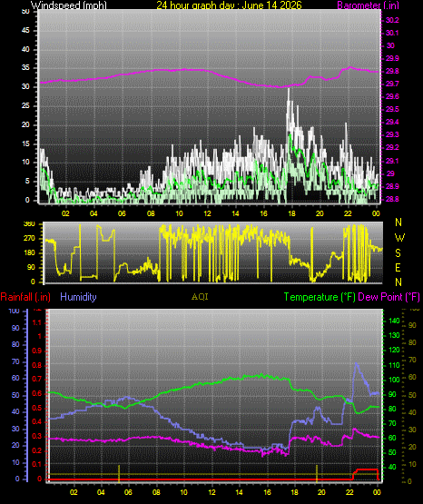This screenshot has width=423, height=504.
Task: Click barometer scale value 29.7
Action: point(392,84)
